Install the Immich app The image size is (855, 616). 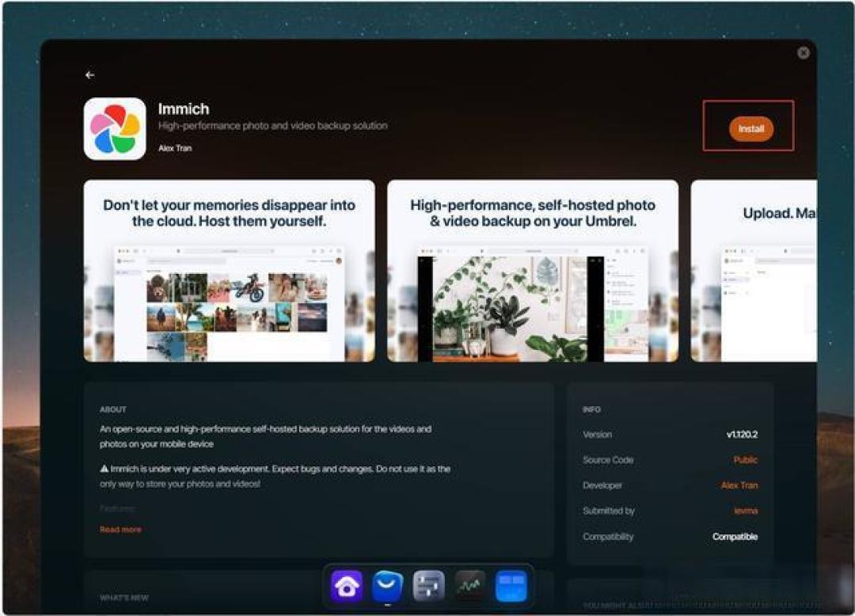(750, 128)
